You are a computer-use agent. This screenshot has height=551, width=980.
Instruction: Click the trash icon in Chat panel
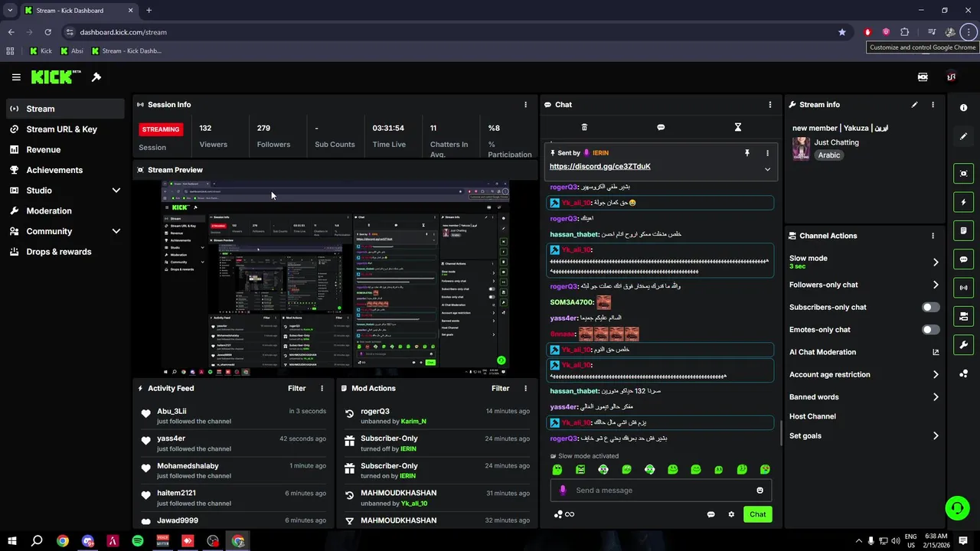click(x=584, y=127)
